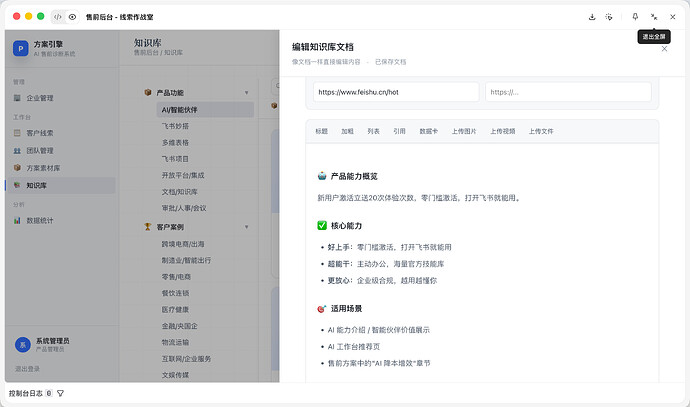Click the 上传图片 toolbar button

coord(464,131)
